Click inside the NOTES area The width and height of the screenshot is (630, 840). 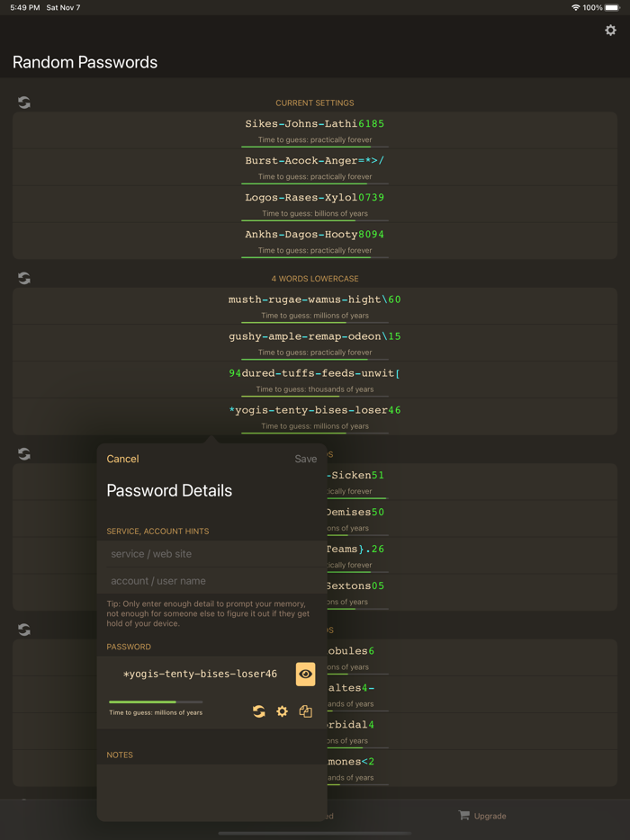(211, 787)
